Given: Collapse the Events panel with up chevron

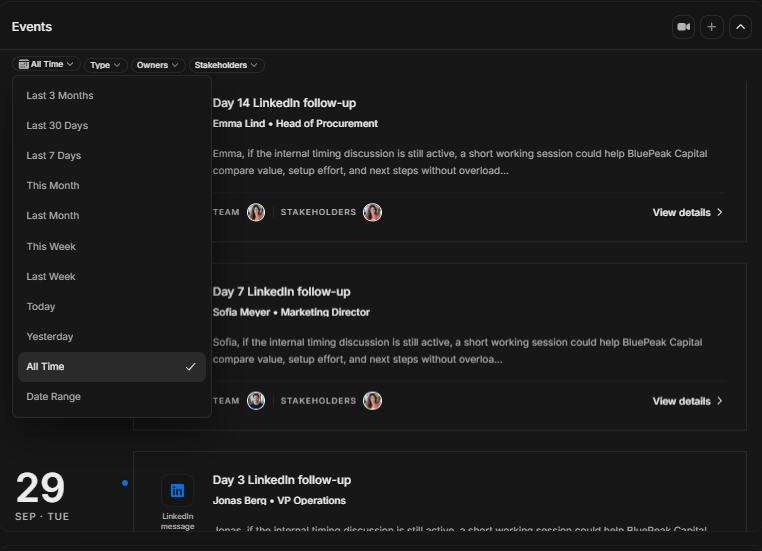Looking at the screenshot, I should (x=740, y=27).
